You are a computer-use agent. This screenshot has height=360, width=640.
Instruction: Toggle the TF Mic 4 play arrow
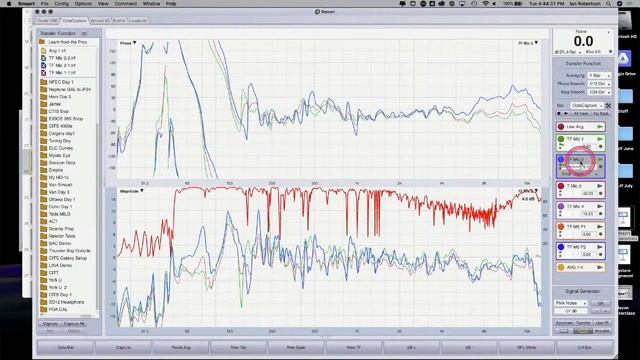[x=600, y=207]
